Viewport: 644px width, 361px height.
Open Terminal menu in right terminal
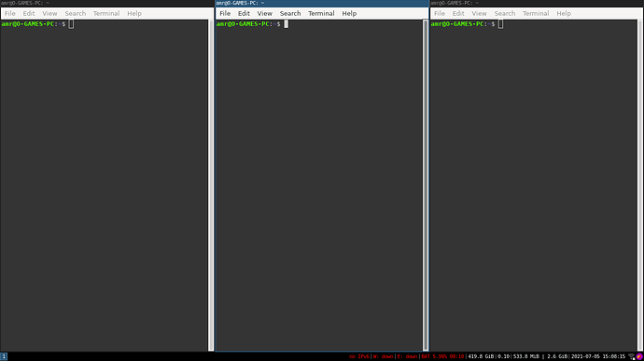536,14
